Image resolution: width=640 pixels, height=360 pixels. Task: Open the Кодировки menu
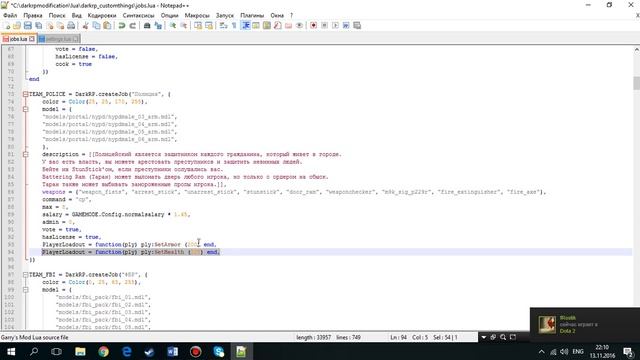click(x=102, y=15)
